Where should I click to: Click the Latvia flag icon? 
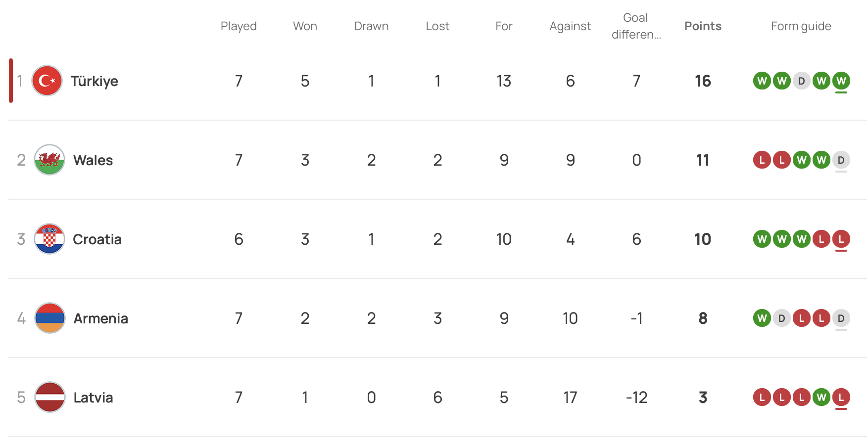point(49,397)
